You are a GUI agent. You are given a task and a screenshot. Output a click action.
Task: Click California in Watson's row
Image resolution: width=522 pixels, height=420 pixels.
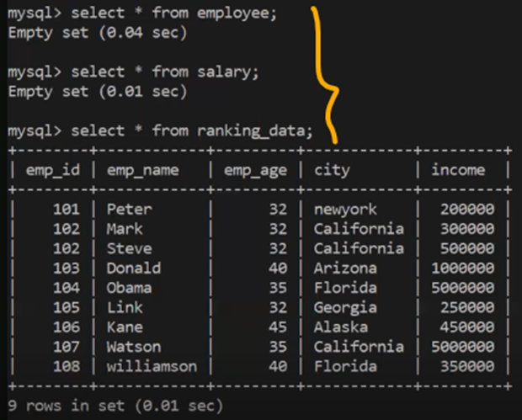[x=359, y=347]
